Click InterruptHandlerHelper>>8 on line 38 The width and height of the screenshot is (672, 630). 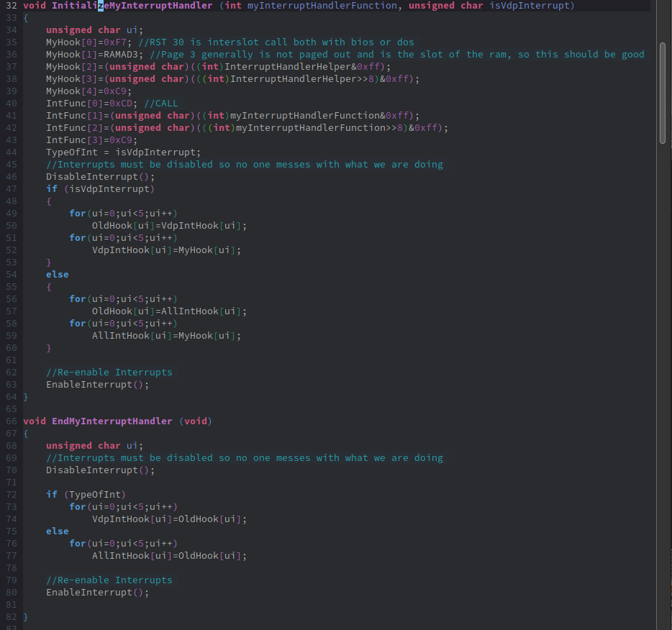pyautogui.click(x=301, y=79)
